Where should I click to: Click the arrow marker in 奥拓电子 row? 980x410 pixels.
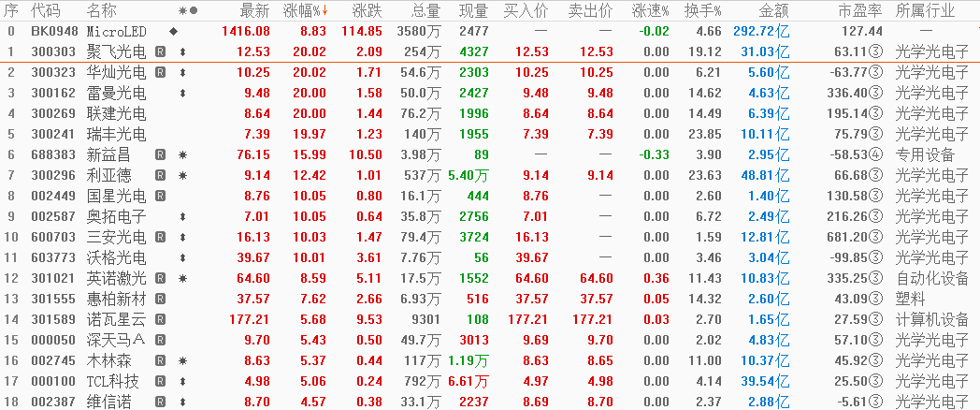click(x=182, y=216)
